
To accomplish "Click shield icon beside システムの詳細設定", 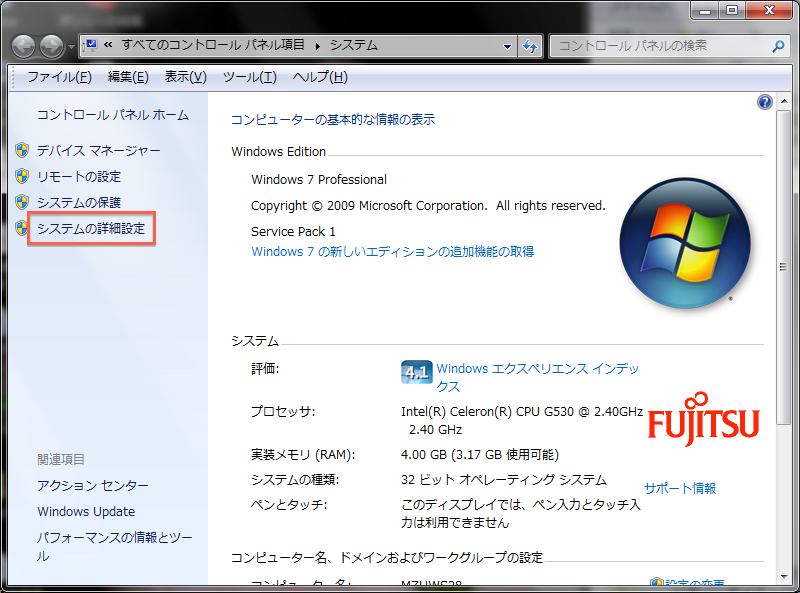I will (x=21, y=228).
